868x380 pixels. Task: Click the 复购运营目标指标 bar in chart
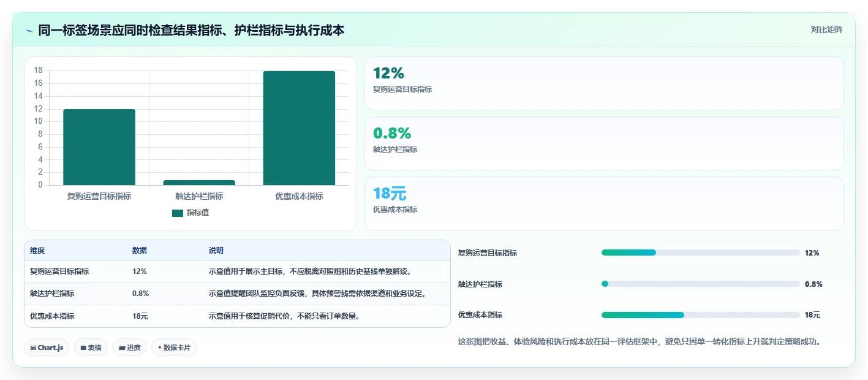(99, 147)
